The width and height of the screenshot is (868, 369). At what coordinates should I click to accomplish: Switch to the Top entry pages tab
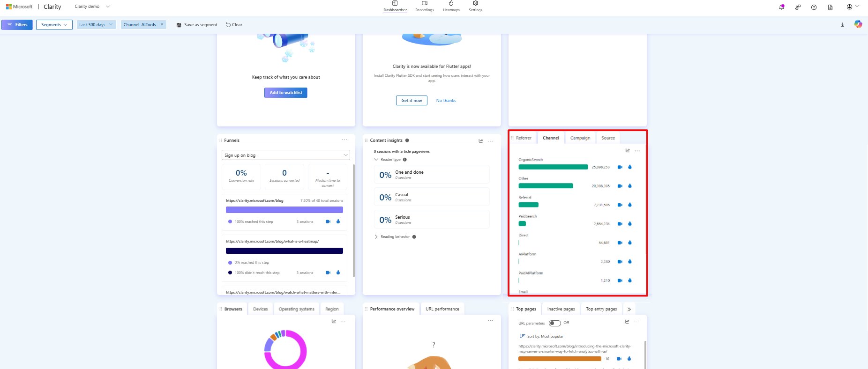(601, 309)
